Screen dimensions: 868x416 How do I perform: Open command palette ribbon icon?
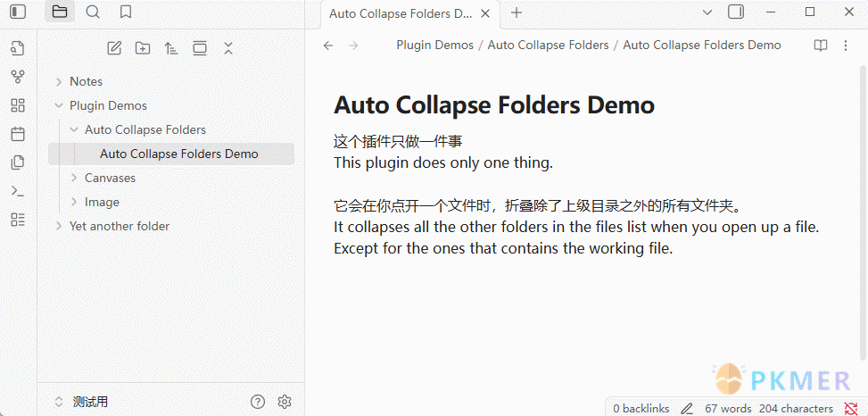click(18, 191)
